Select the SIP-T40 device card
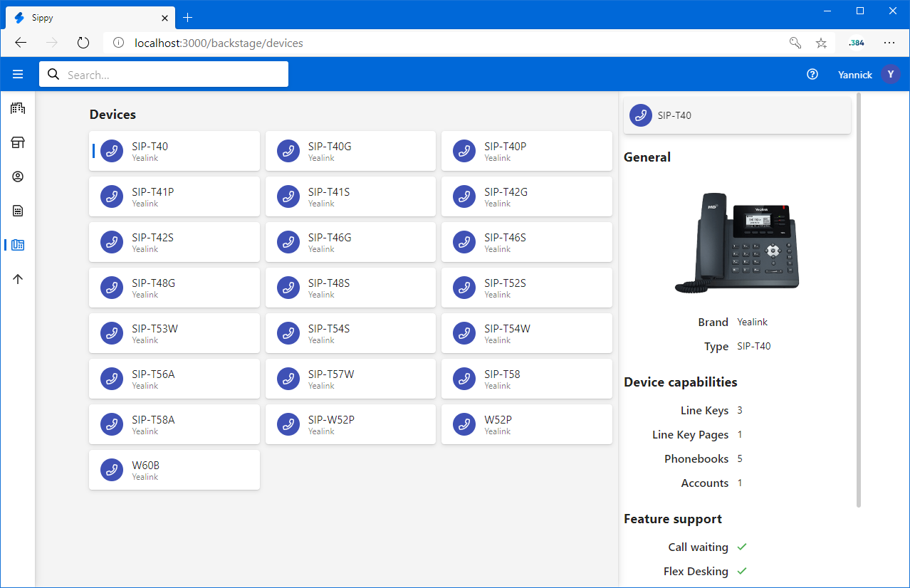This screenshot has width=910, height=588. point(174,151)
